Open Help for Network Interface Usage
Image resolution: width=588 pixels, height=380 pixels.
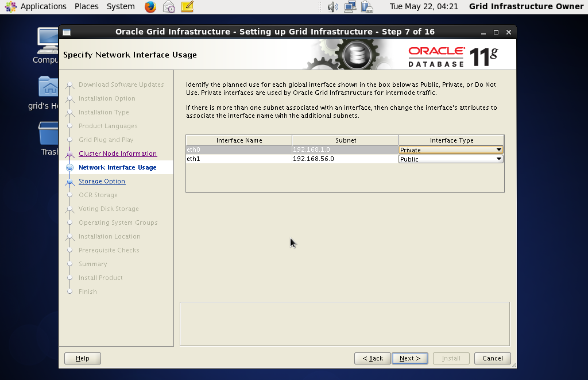(82, 358)
